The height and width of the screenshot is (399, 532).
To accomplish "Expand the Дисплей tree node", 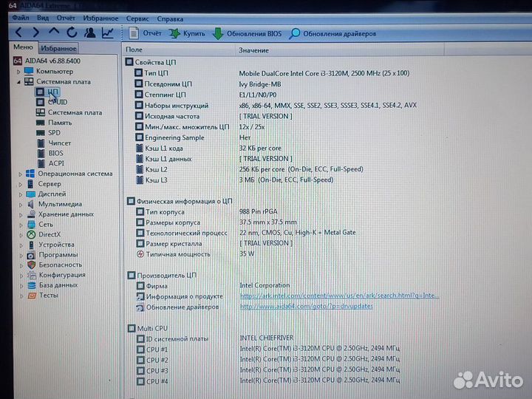I will pyautogui.click(x=21, y=194).
